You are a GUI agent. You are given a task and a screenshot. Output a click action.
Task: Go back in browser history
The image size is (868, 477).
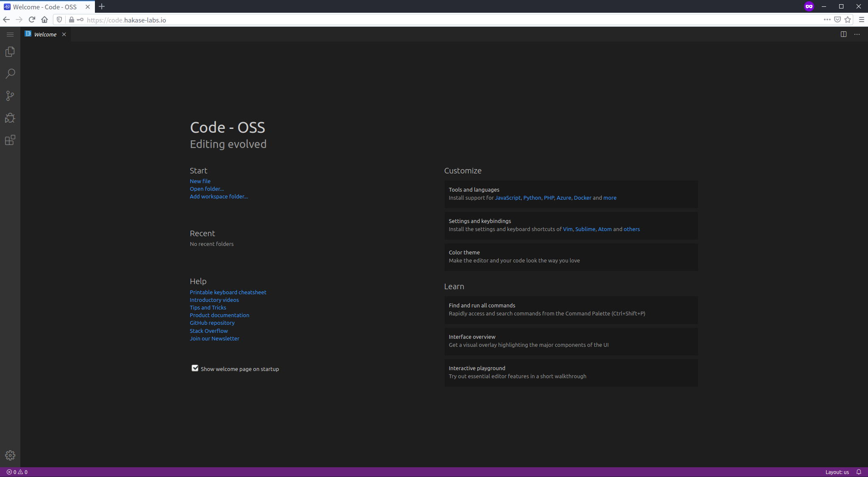pyautogui.click(x=6, y=20)
